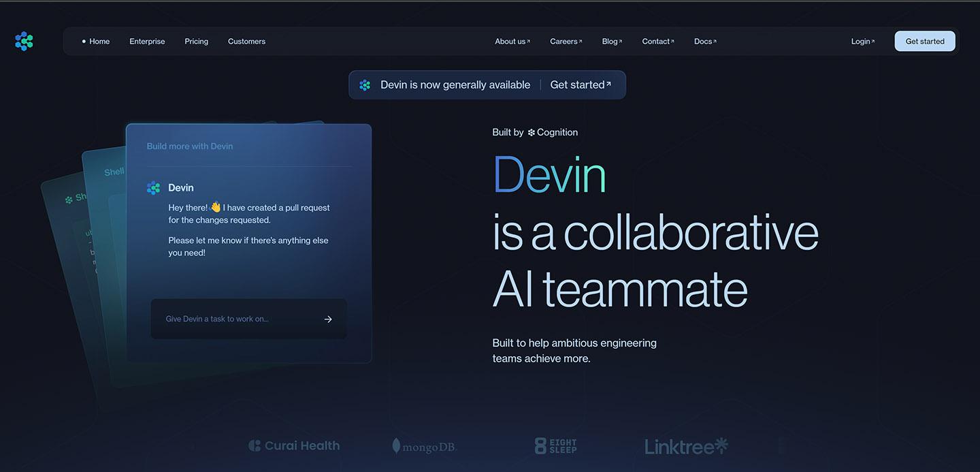
Task: Click Get started link in the banner
Action: coord(581,85)
